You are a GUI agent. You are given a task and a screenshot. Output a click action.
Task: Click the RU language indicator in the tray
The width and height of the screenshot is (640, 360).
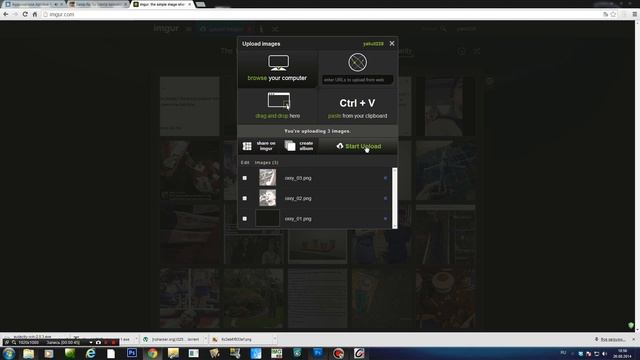click(563, 353)
